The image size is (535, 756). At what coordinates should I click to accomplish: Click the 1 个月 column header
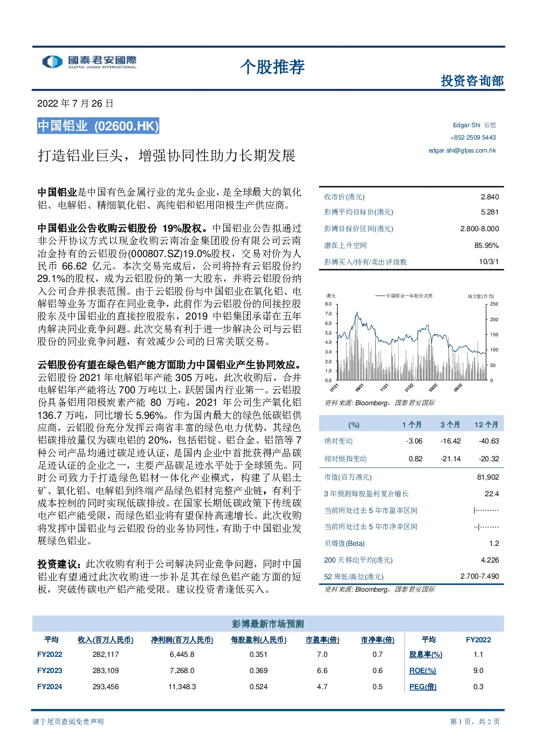(412, 425)
